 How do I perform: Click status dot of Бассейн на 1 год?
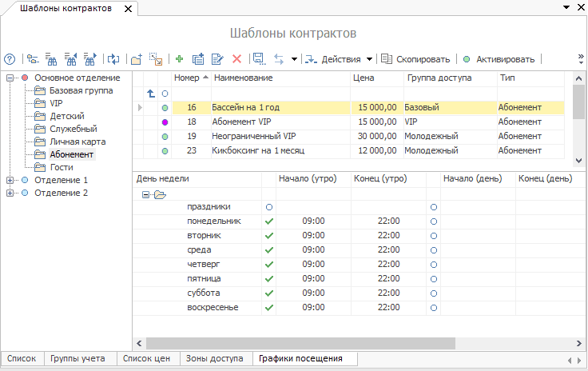165,108
